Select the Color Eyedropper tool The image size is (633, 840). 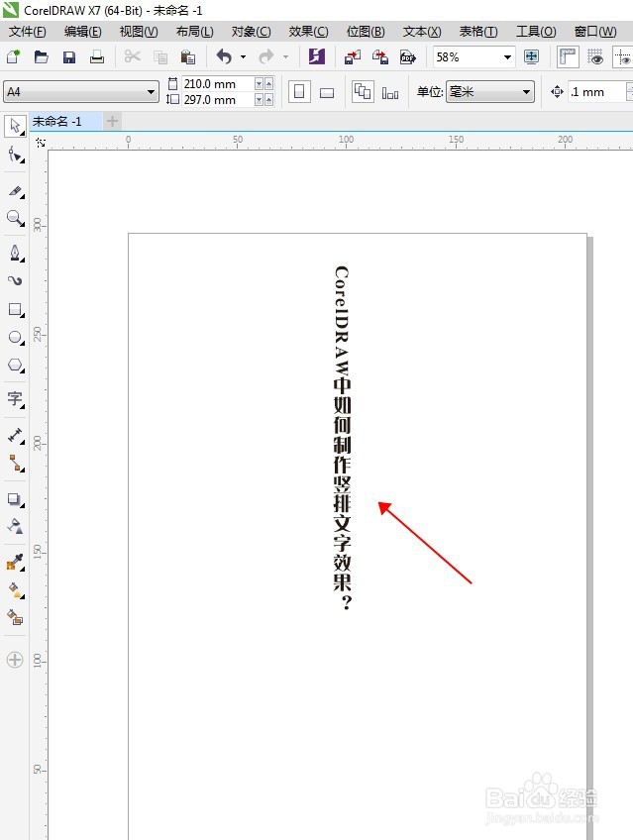coord(15,562)
